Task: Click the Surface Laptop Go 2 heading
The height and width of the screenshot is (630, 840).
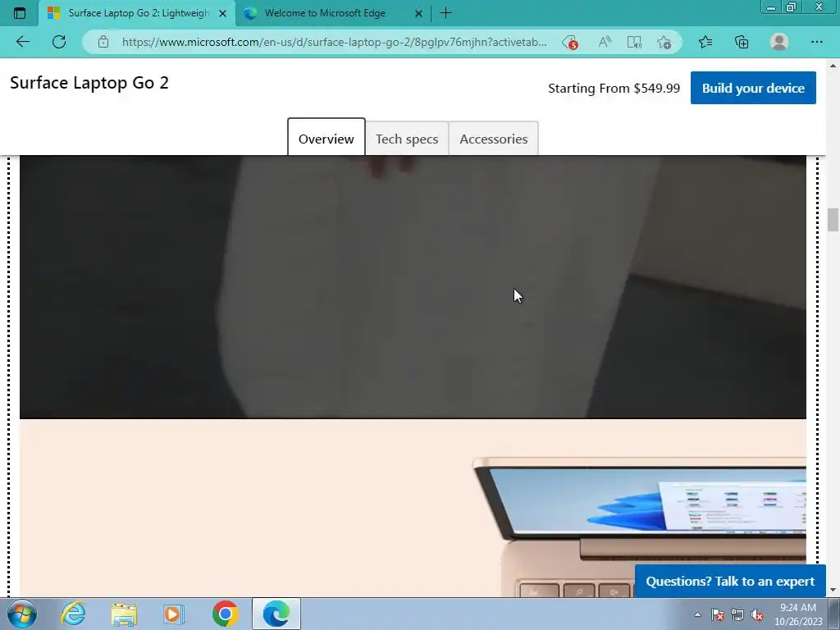Action: [x=89, y=83]
